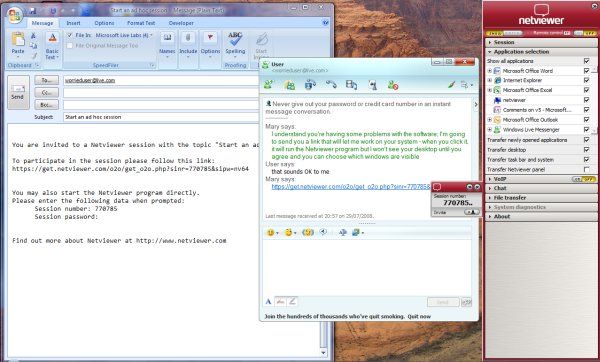600x362 pixels.
Task: Expand Microsoft Office Word tree node
Action: tap(489, 71)
